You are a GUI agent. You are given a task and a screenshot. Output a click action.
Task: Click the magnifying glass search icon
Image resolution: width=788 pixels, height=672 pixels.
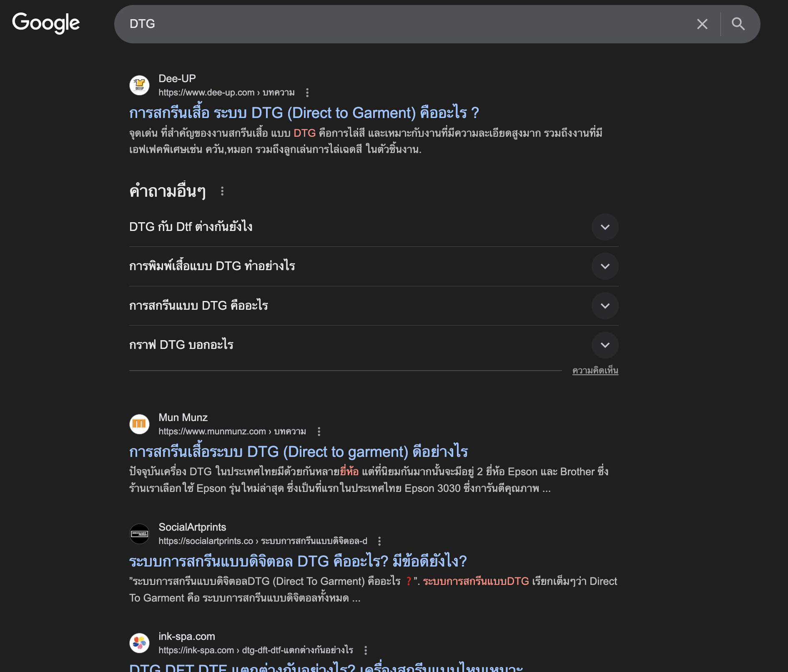(x=738, y=24)
